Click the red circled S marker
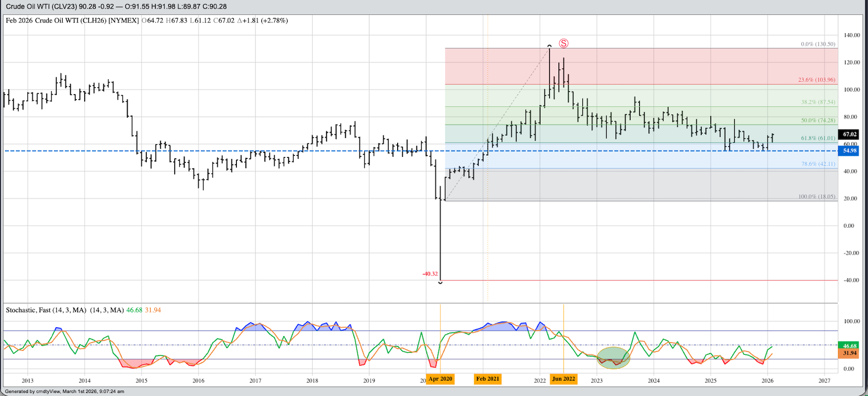The image size is (868, 396). tap(563, 43)
